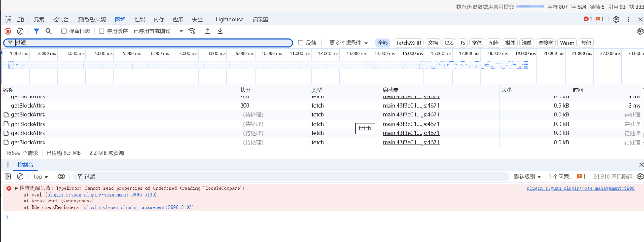Toggle the device toolbar icon
This screenshot has width=644, height=242.
tap(20, 19)
